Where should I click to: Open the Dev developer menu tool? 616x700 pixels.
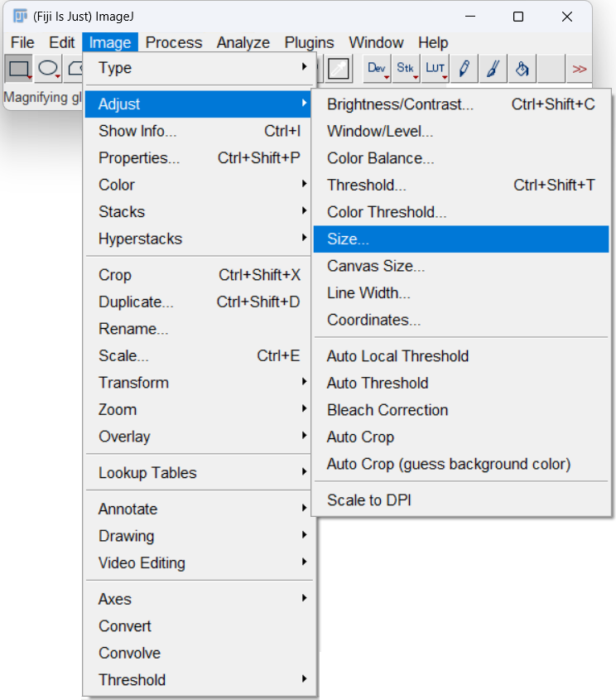tap(377, 69)
